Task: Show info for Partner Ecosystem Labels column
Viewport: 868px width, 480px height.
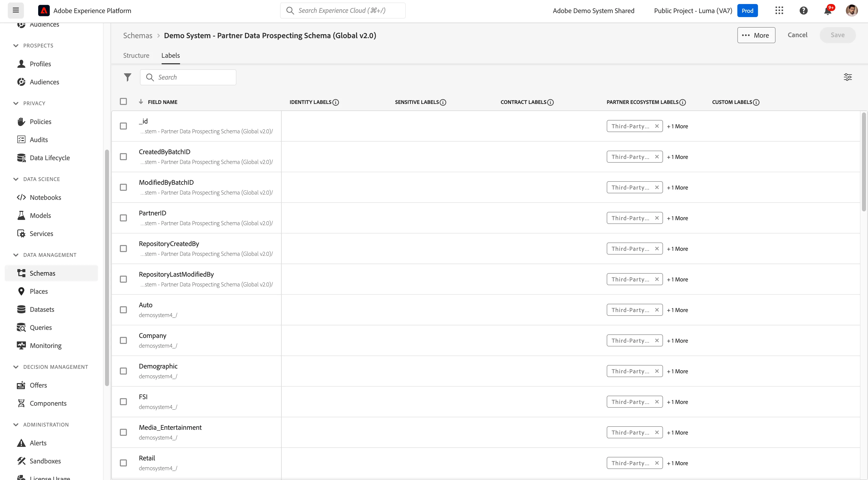Action: (x=683, y=102)
